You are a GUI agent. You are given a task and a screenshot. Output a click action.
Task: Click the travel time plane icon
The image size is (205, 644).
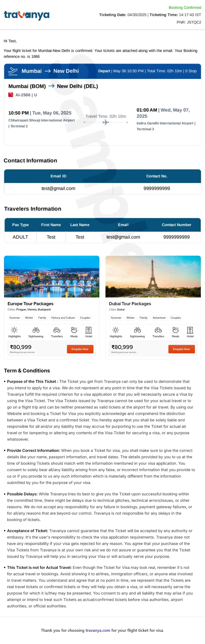pos(106,122)
